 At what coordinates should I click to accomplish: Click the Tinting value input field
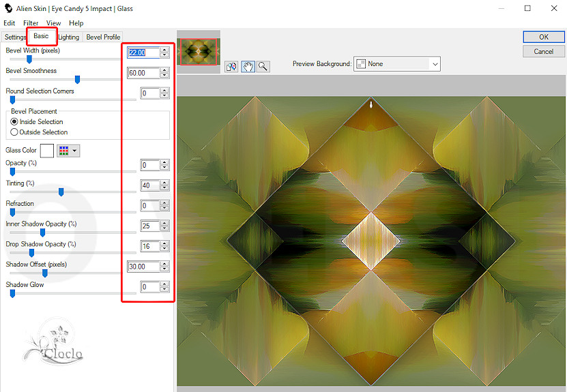pos(149,185)
